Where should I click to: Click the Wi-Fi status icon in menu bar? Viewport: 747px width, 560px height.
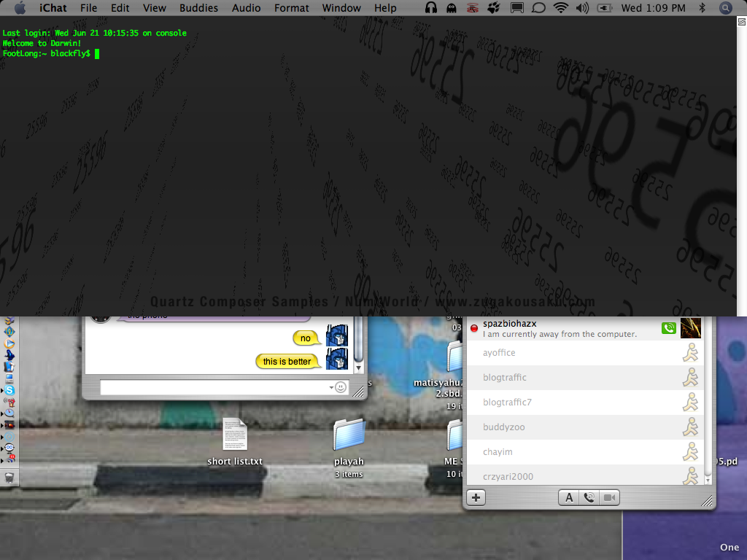[x=560, y=8]
